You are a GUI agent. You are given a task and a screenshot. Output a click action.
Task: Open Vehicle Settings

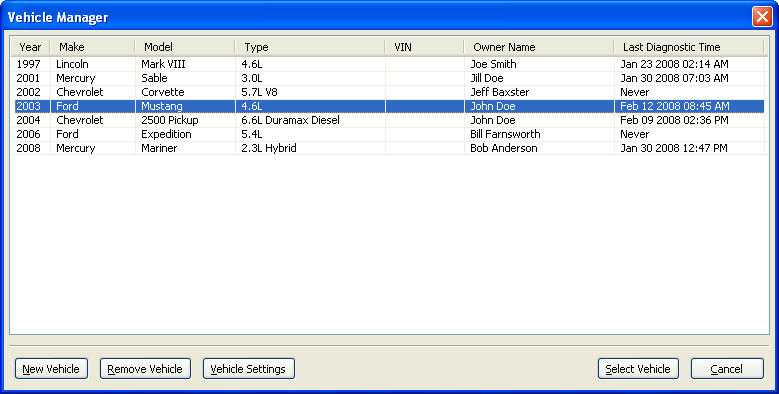(x=248, y=369)
